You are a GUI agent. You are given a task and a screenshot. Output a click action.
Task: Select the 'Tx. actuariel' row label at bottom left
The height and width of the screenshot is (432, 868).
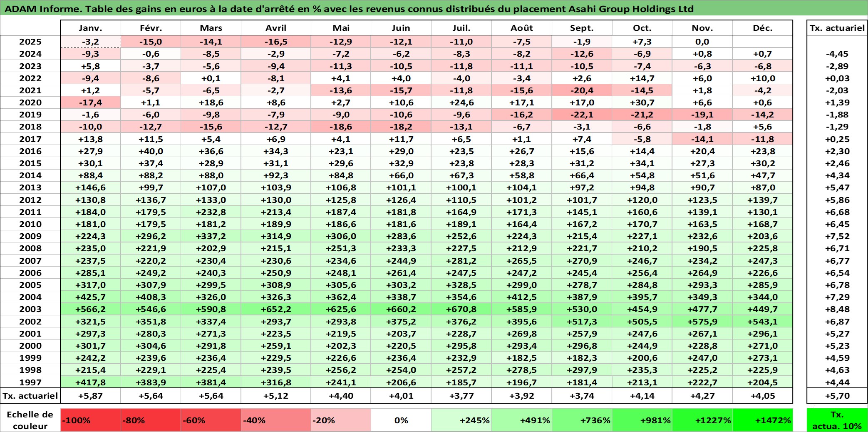[30, 396]
